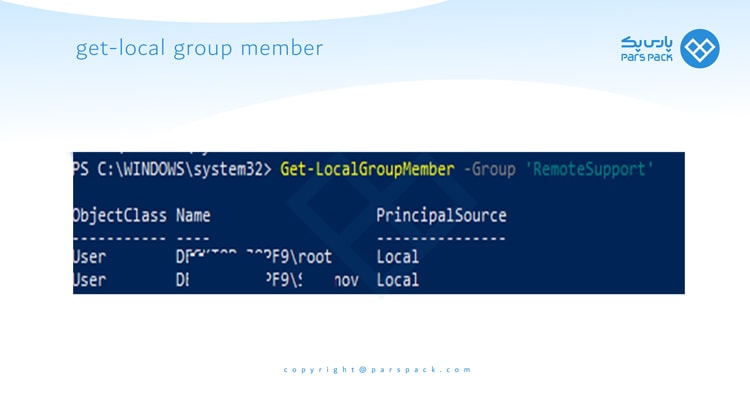Click the name entry ending in 'nov'
The image size is (750, 400).
point(267,280)
